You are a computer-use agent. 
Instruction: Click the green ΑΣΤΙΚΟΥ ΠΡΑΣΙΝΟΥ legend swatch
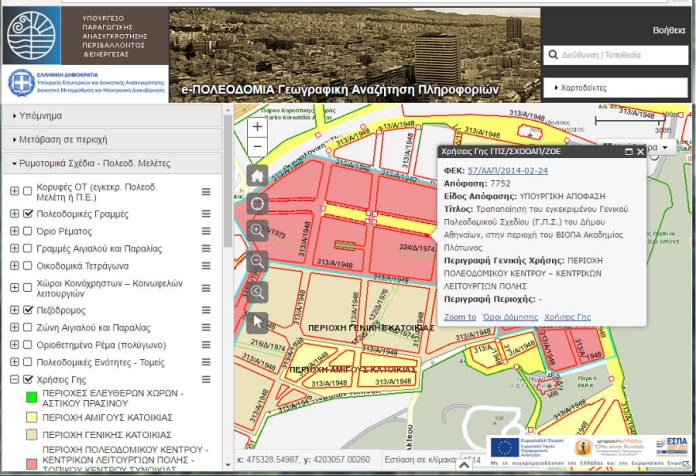tap(32, 398)
